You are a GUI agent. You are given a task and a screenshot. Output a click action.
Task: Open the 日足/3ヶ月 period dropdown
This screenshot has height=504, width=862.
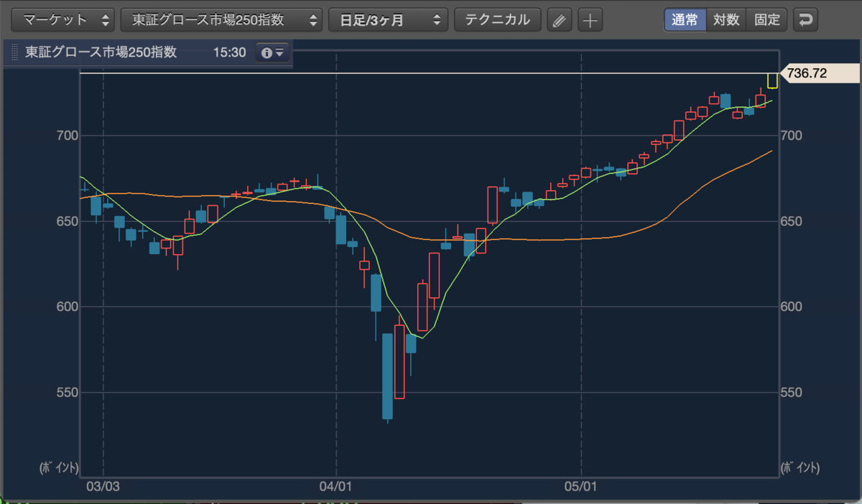click(388, 19)
